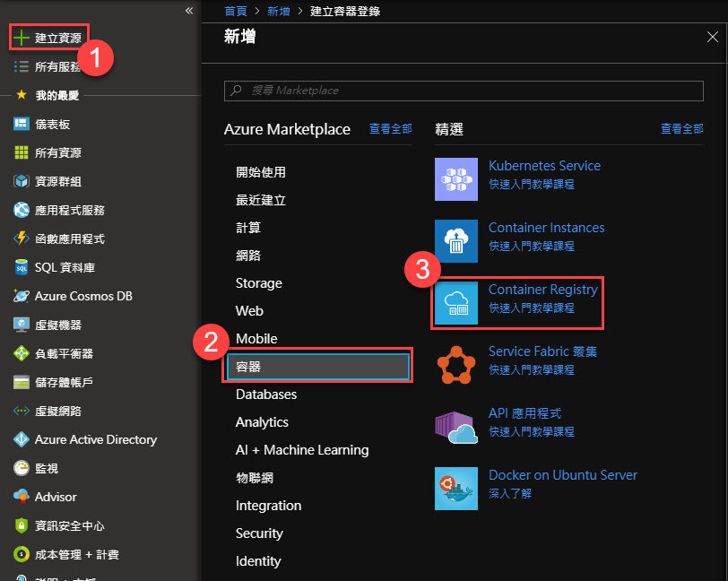Close the New (新增) blade

pos(712,37)
